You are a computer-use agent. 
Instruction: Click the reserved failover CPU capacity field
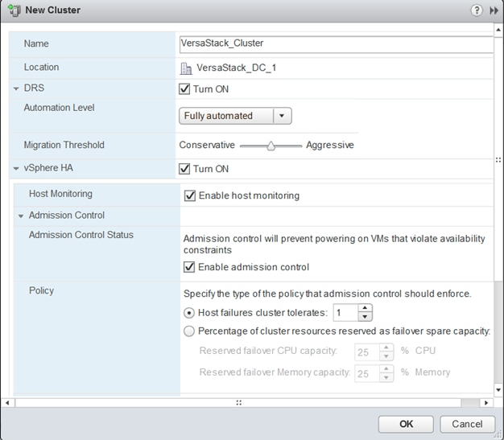[x=367, y=352]
